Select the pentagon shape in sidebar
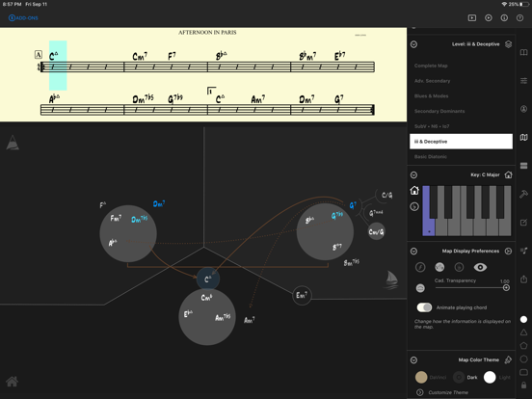 coord(524,346)
